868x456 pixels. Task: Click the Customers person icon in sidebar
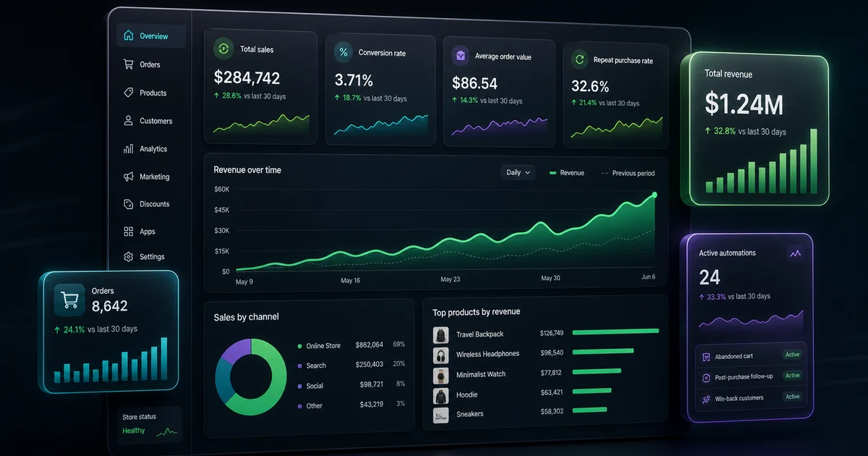coord(128,121)
